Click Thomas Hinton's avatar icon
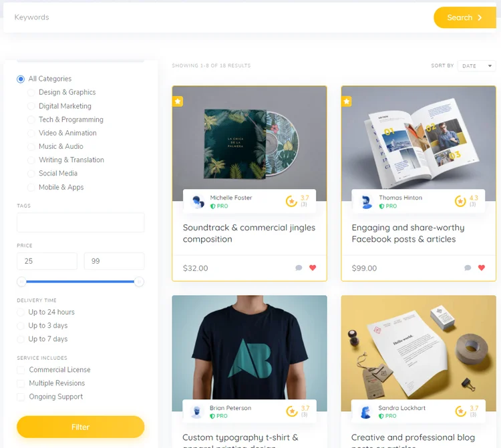Image resolution: width=501 pixels, height=448 pixels. tap(366, 202)
